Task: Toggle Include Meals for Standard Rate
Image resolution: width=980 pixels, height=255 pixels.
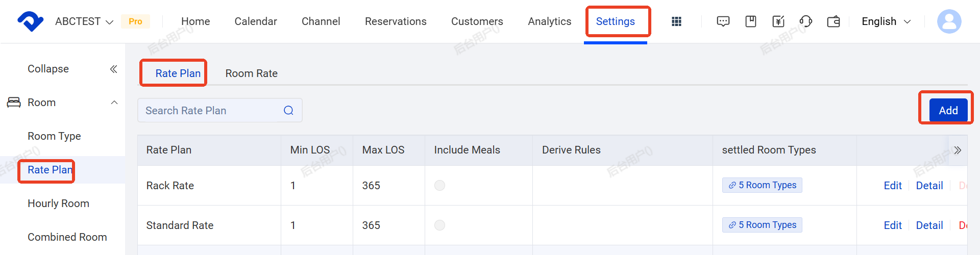Action: click(x=439, y=225)
